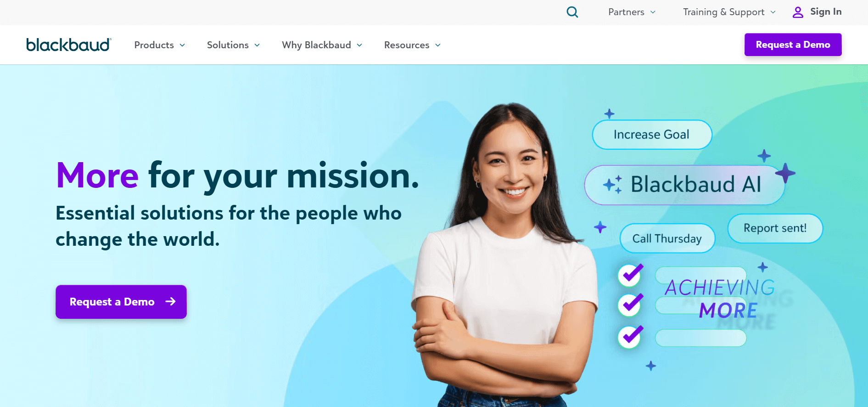Click the header Request a Demo button

point(793,45)
